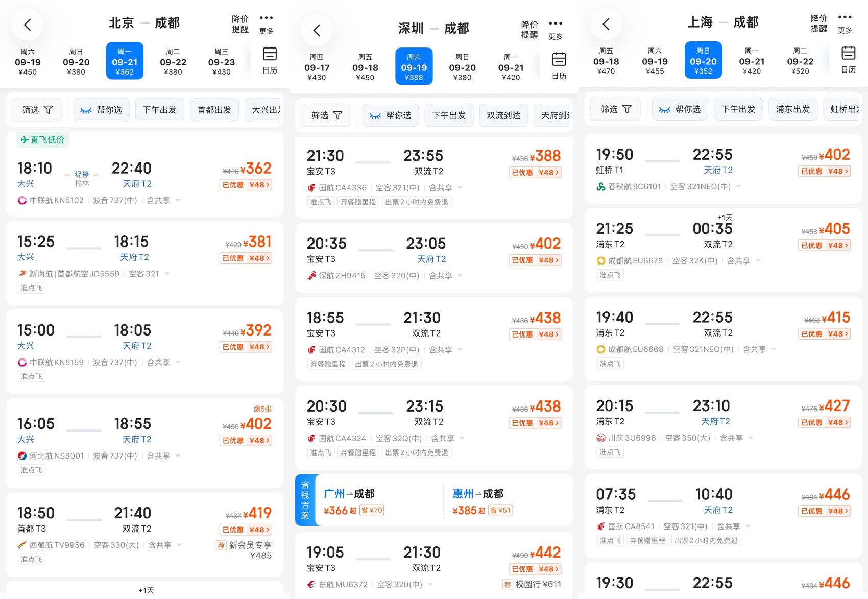The height and width of the screenshot is (599, 868).
Task: Tap 帮你选 assistant in Shenzhen panel
Action: (x=391, y=115)
